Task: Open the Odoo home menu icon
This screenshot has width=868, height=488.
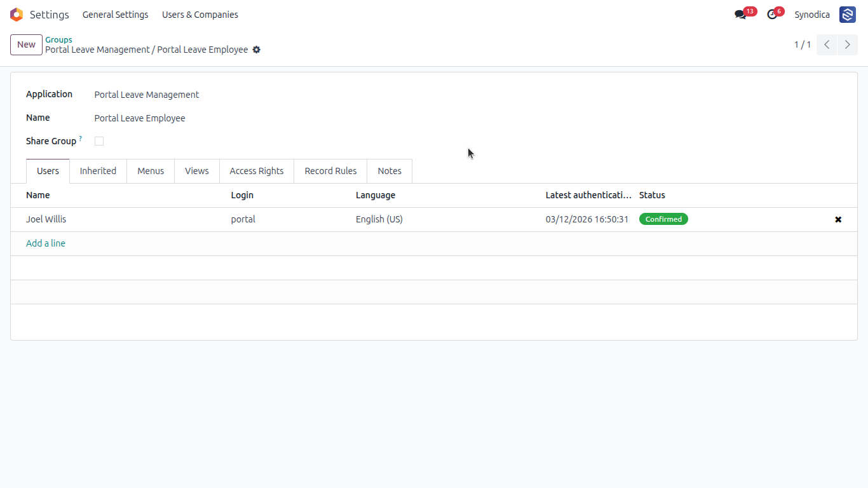Action: [17, 15]
